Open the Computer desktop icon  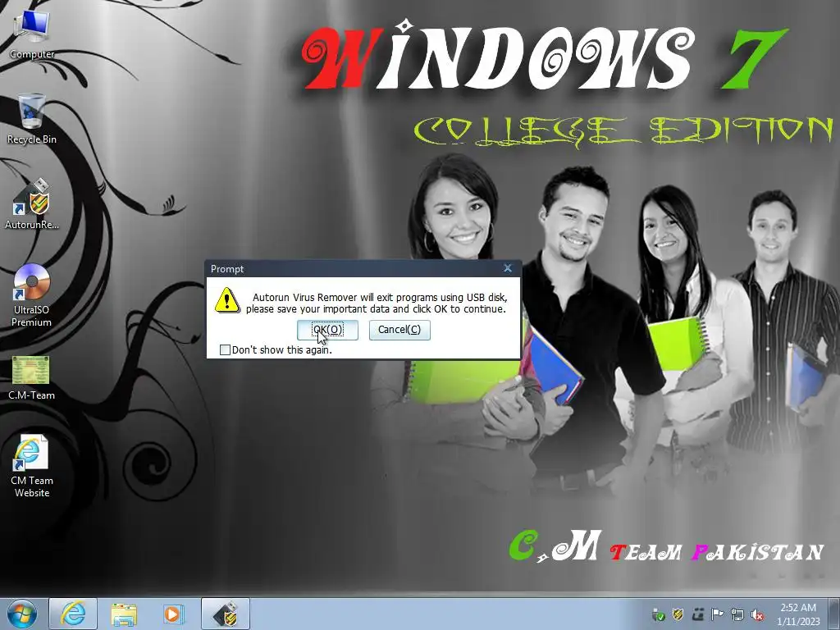(x=32, y=34)
